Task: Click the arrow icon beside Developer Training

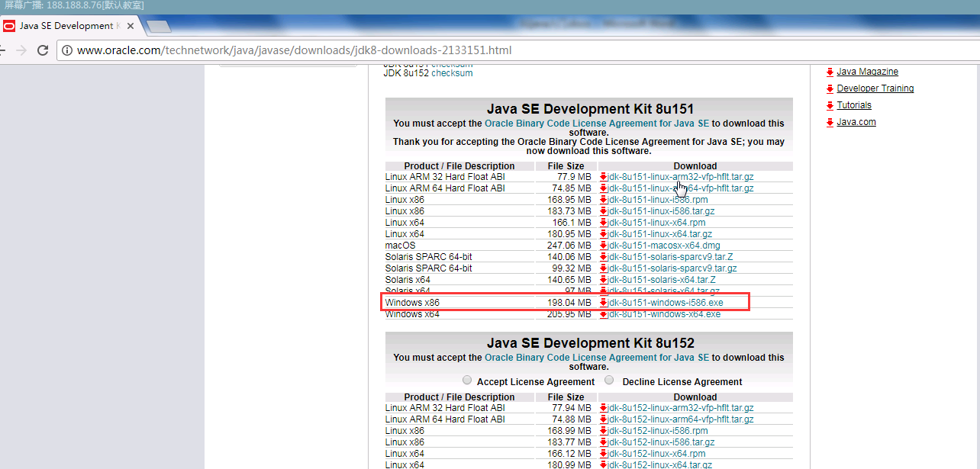Action: (830, 88)
